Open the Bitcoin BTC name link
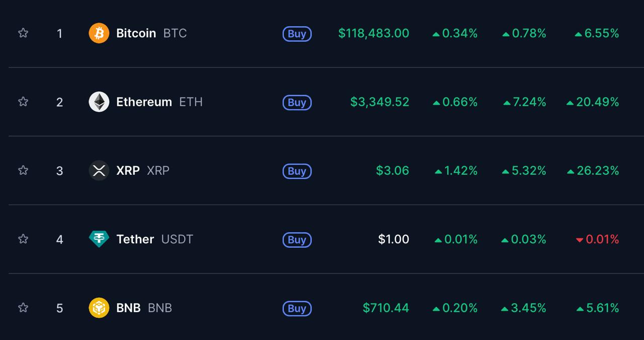This screenshot has height=340, width=644. click(x=151, y=33)
